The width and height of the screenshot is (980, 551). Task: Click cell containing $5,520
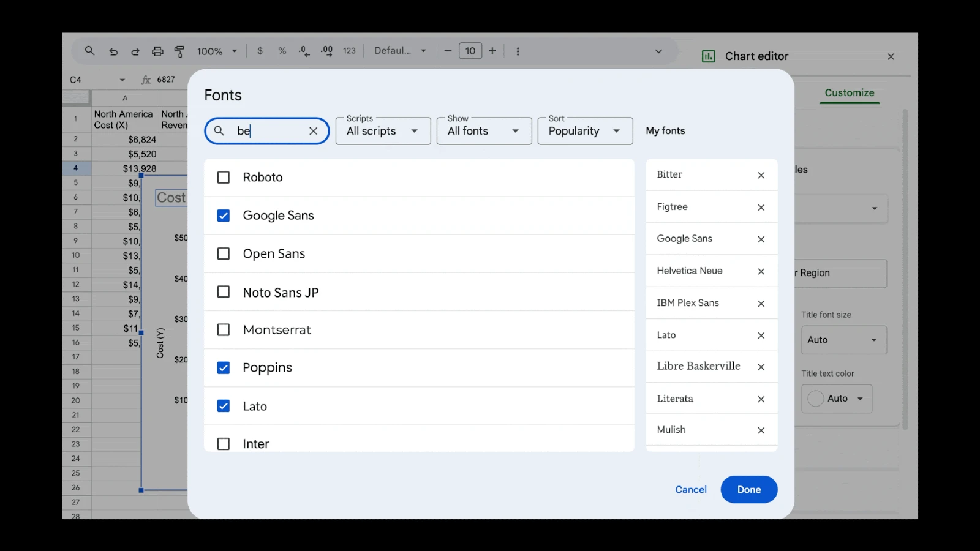(125, 154)
